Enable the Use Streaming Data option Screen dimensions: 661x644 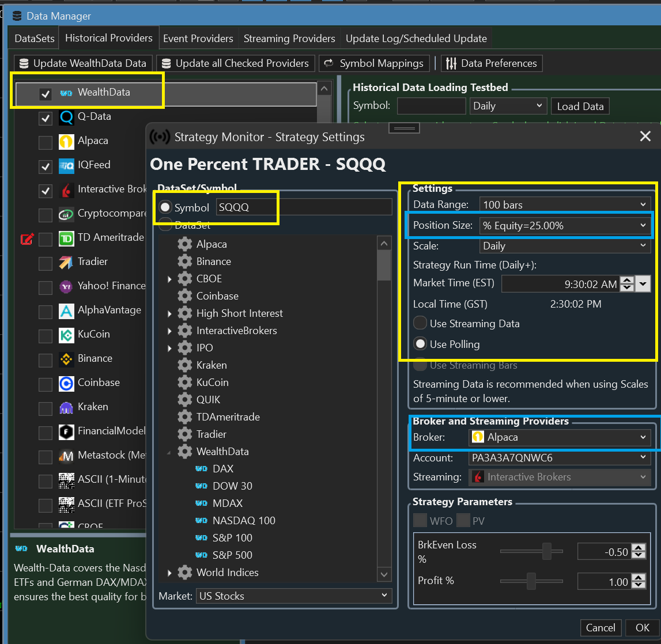pos(421,324)
